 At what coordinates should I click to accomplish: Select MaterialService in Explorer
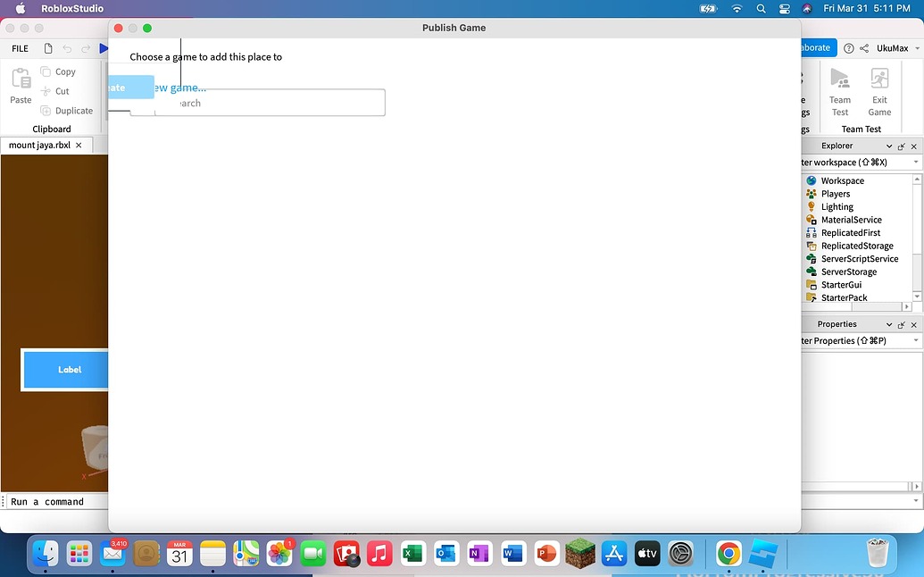click(x=852, y=219)
